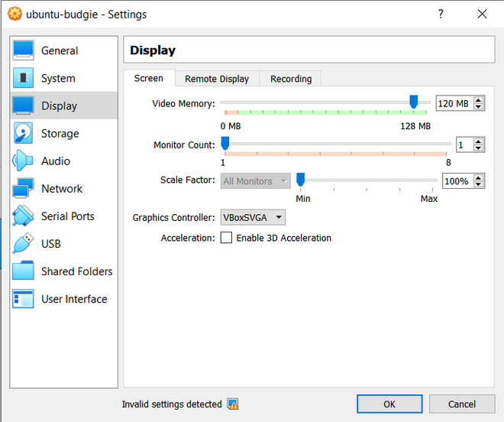This screenshot has height=422, width=504.
Task: Select General label in settings list
Action: click(x=60, y=50)
